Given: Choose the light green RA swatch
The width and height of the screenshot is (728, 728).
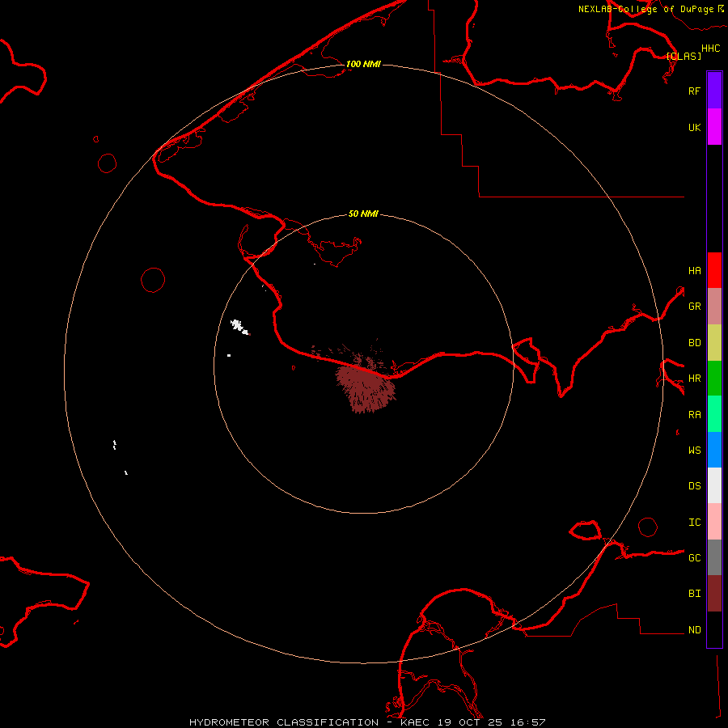Looking at the screenshot, I should coord(714,414).
